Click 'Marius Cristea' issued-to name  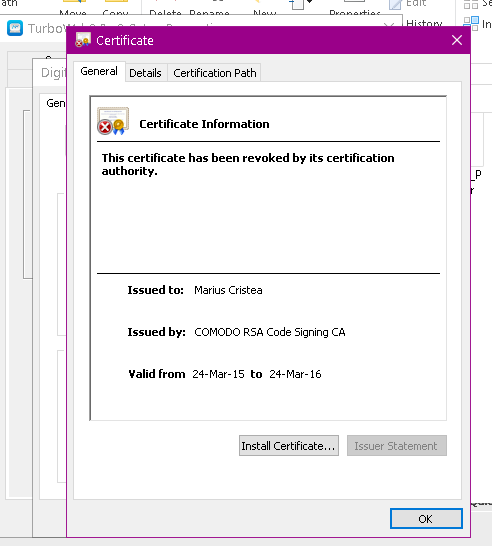click(x=228, y=290)
